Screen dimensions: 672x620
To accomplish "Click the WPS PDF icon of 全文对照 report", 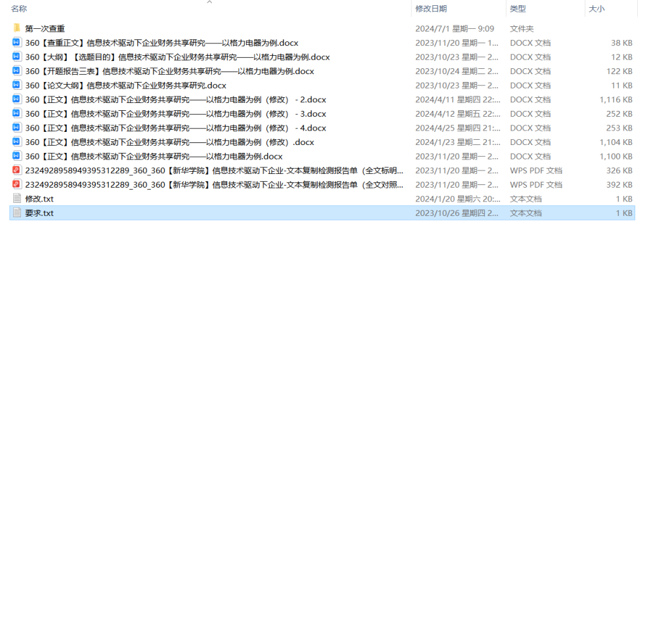I will (17, 184).
